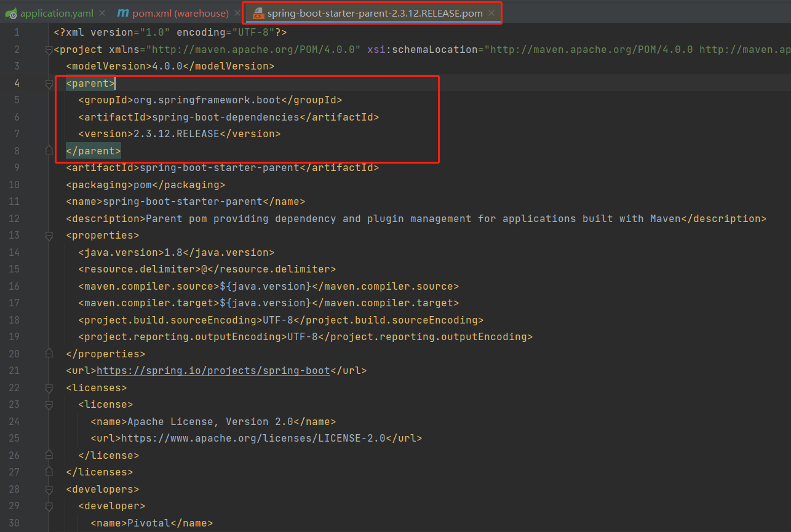Click the resource.delimiter @ value

click(204, 269)
